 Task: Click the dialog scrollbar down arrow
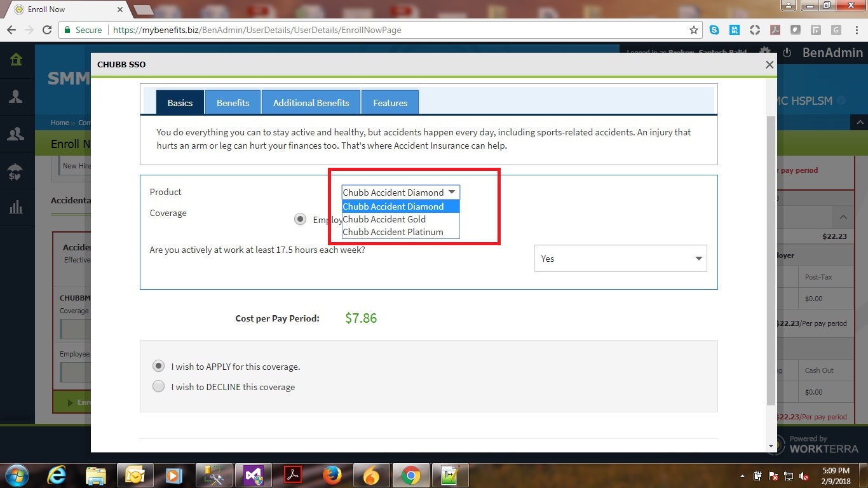pos(771,446)
